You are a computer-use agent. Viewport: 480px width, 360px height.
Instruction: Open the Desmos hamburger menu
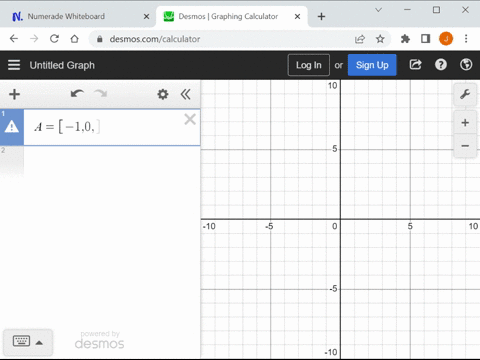click(14, 65)
